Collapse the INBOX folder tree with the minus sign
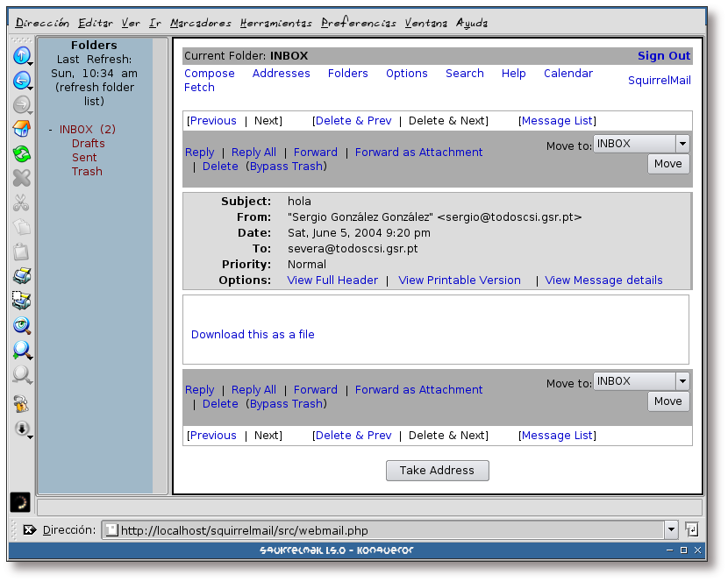Image resolution: width=728 pixels, height=582 pixels. pyautogui.click(x=51, y=130)
